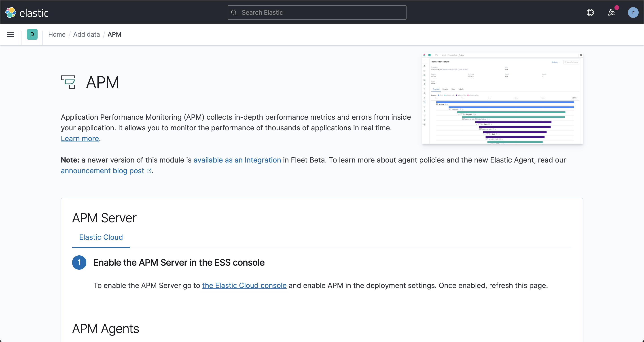Click the numbered step 1 circle badge

(79, 262)
